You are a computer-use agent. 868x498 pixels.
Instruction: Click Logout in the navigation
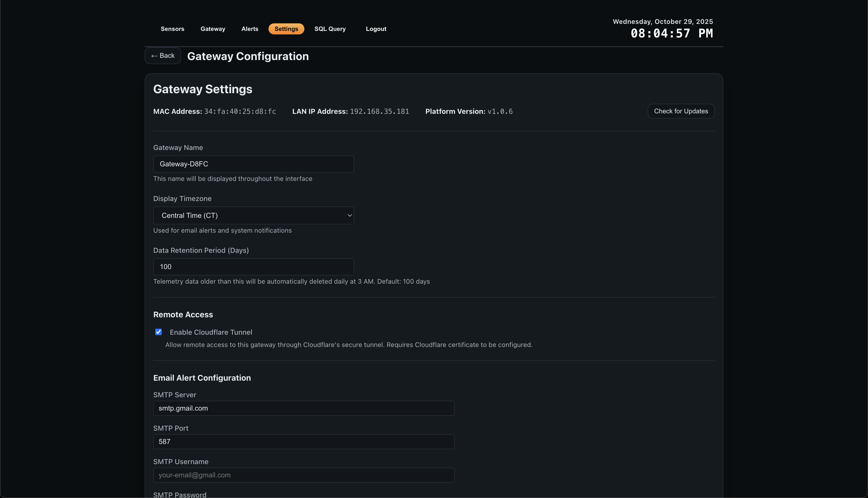point(376,29)
